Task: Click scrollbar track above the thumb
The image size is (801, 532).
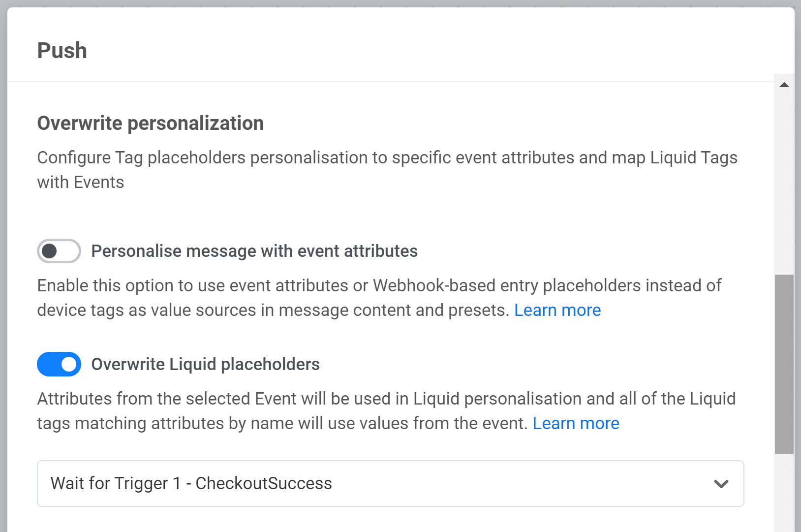Action: 784,182
